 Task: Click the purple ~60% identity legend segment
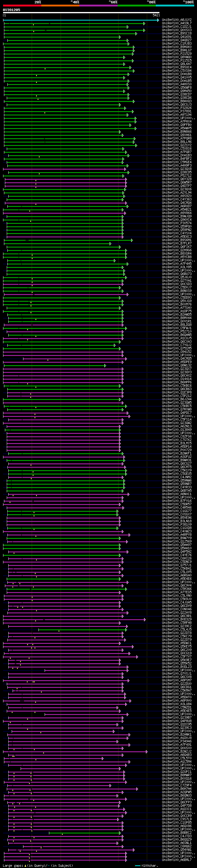tap(98, 6)
